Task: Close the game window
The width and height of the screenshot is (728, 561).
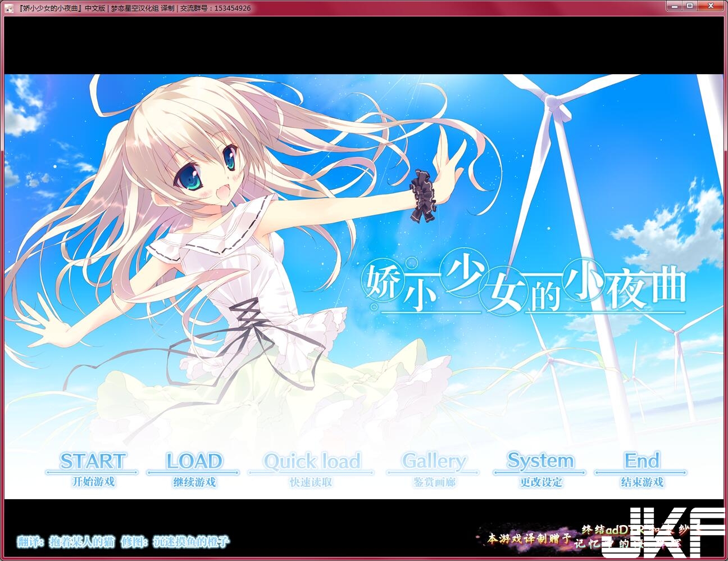Action: tap(711, 6)
